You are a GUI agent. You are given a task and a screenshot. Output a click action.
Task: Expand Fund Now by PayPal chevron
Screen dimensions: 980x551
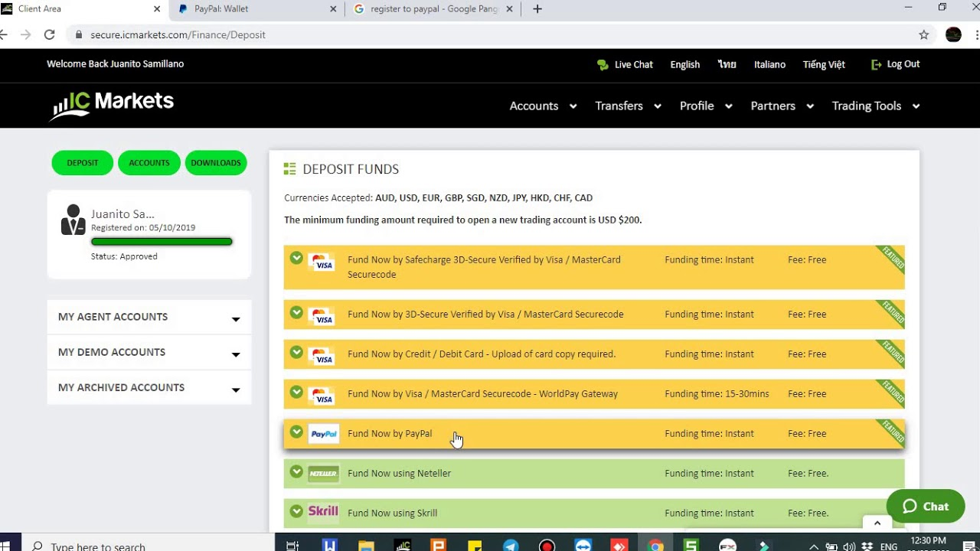(296, 432)
